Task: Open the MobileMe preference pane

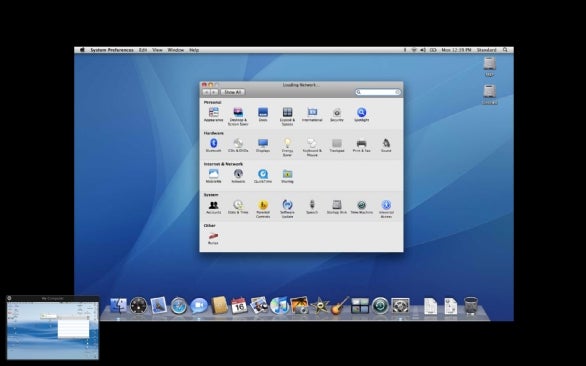Action: click(213, 176)
